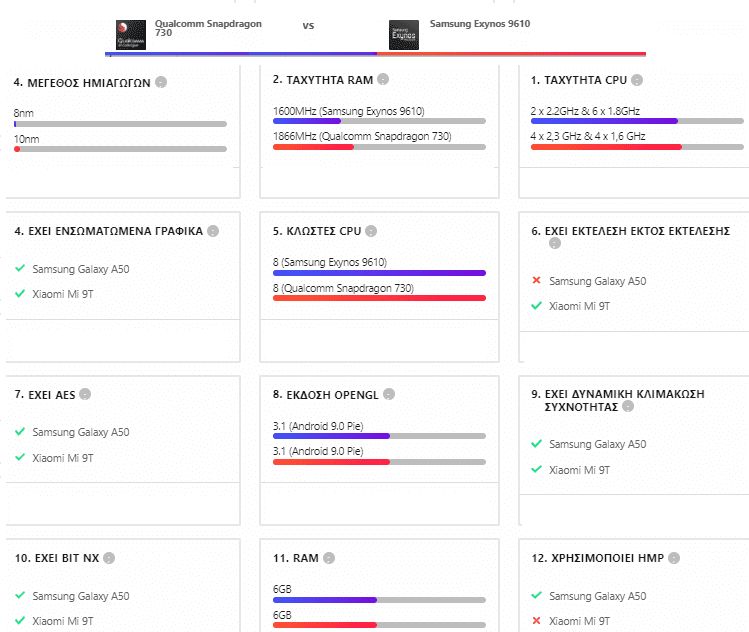The width and height of the screenshot is (749, 632).
Task: Click Xiaomi Mi 9T under ΔΥΝΑΜΙΚΗ ΚΛΙΜΑΚΩΣΗ
Action: pos(579,470)
